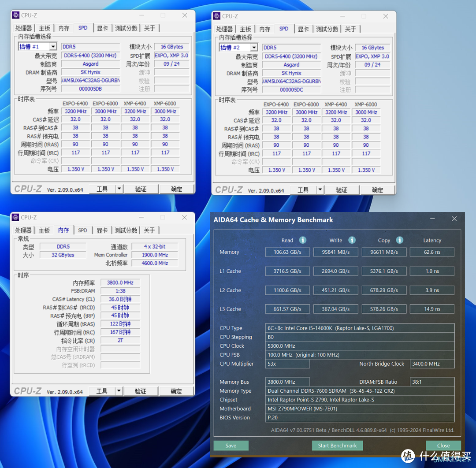Minimize the AIDA64 benchmark window
Image resolution: width=476 pixels, height=468 pixels.
pyautogui.click(x=433, y=219)
